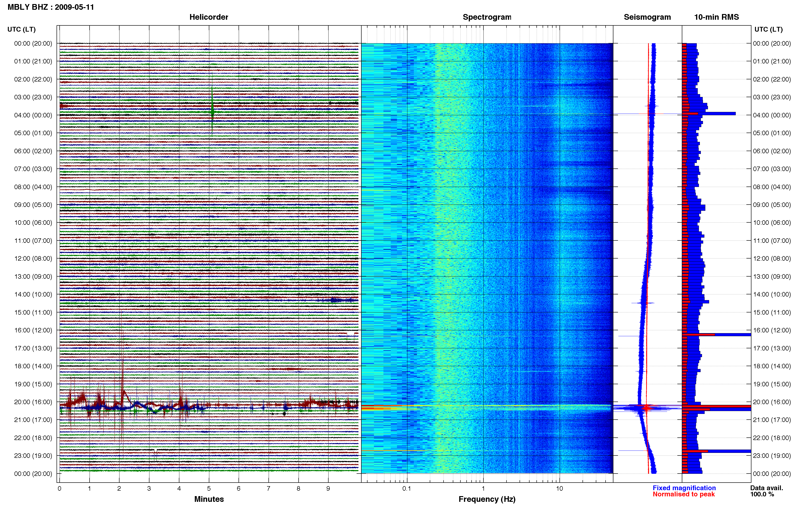Click left time label '00:00 (20:00)' at top
The image size is (812, 508).
[33, 43]
